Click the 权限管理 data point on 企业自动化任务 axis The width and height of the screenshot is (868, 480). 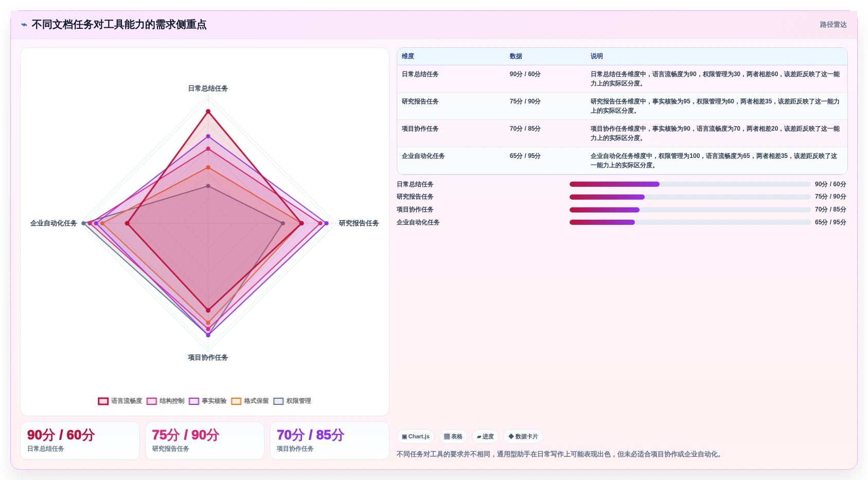[x=84, y=223]
